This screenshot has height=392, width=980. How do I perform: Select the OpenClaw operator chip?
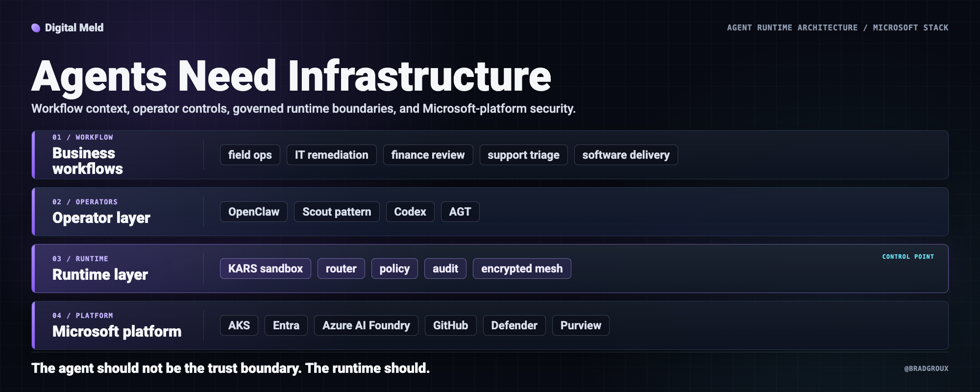tap(254, 212)
